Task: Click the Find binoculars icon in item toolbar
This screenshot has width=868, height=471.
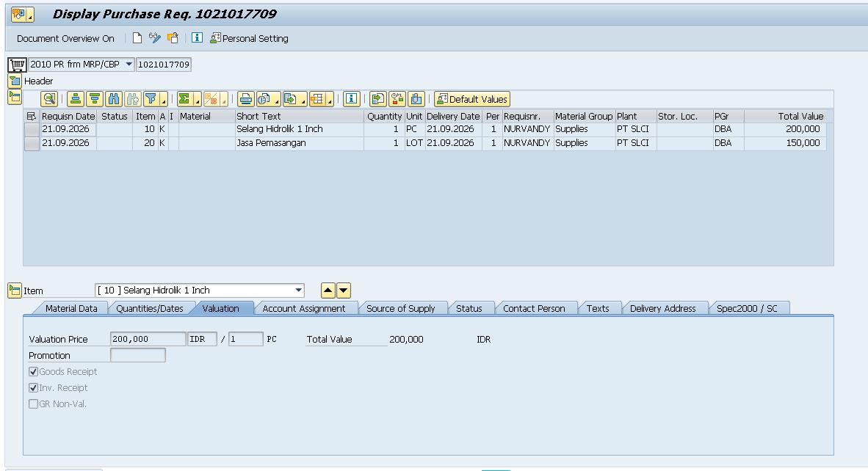Action: (114, 99)
